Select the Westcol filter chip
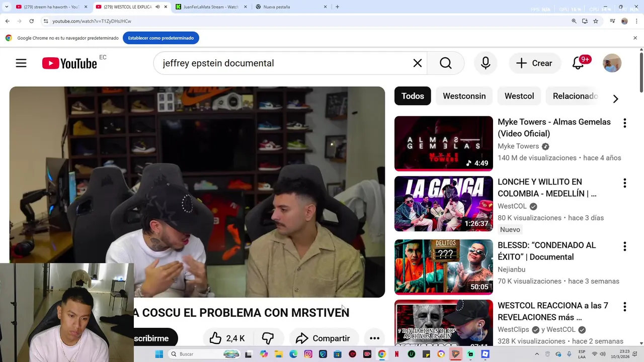Screen dimensions: 644x362 [519, 96]
